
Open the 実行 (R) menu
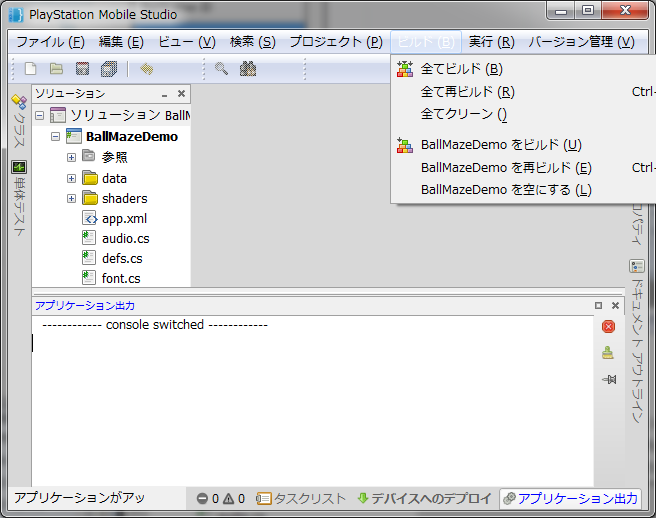[492, 42]
